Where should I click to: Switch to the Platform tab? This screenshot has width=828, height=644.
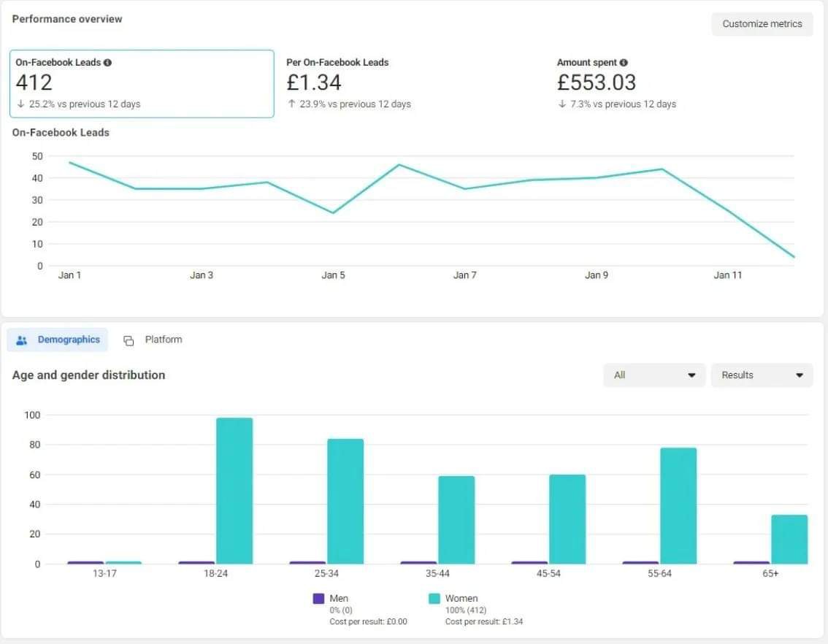click(x=153, y=340)
